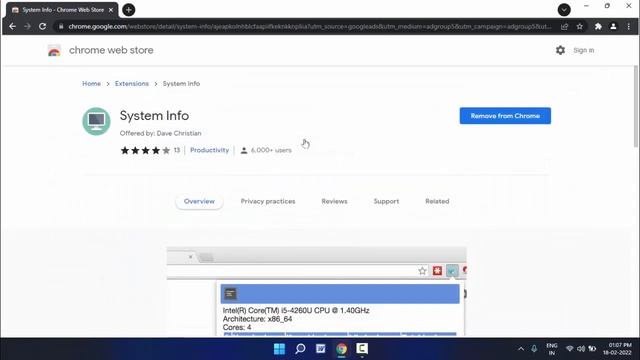The height and width of the screenshot is (360, 640).
Task: Select the System Info - Chrome Web Store tab
Action: [62, 10]
